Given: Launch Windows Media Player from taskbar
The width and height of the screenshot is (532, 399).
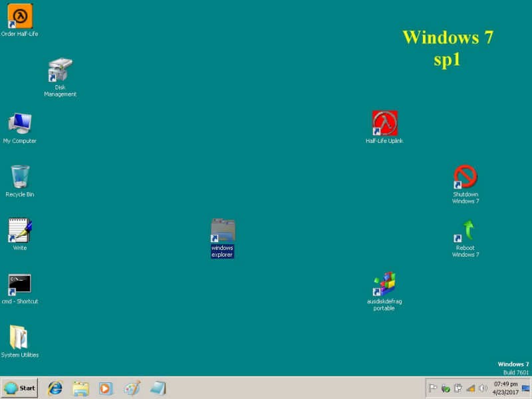Looking at the screenshot, I should (106, 388).
